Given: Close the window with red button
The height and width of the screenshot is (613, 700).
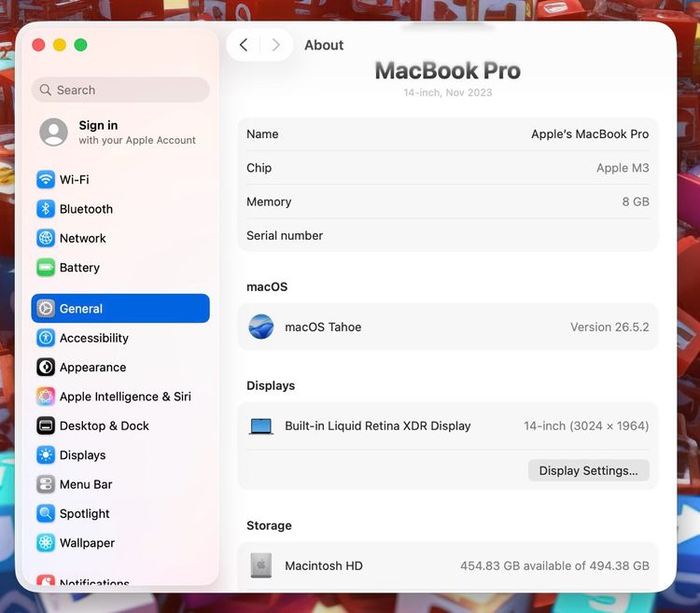Looking at the screenshot, I should pos(38,45).
